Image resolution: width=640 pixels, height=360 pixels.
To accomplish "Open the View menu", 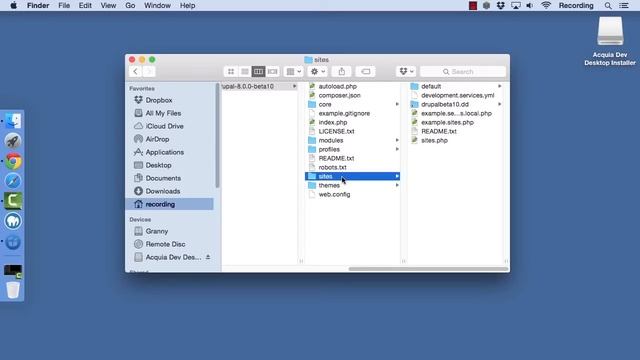I will [x=108, y=6].
